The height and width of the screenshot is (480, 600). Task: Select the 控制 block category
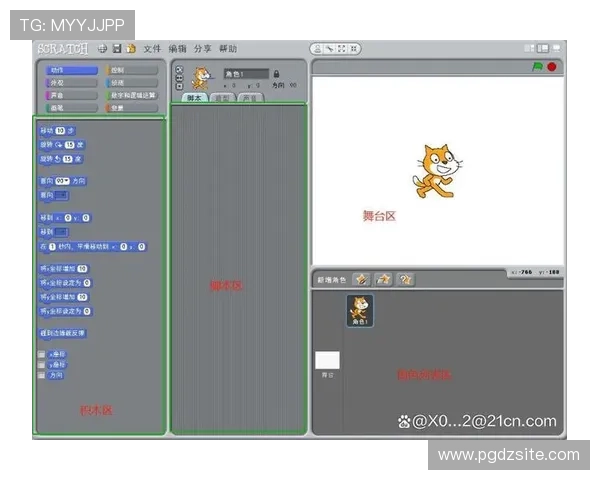point(132,70)
